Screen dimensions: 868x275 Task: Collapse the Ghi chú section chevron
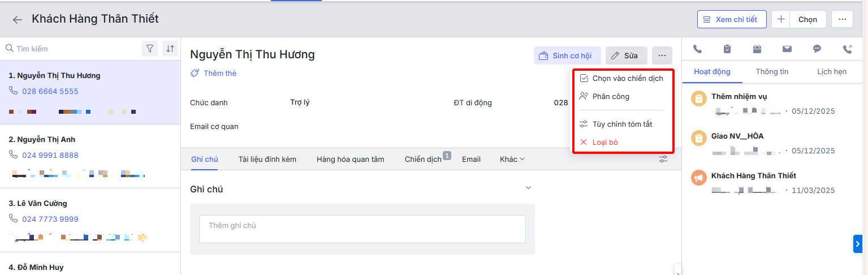(528, 188)
